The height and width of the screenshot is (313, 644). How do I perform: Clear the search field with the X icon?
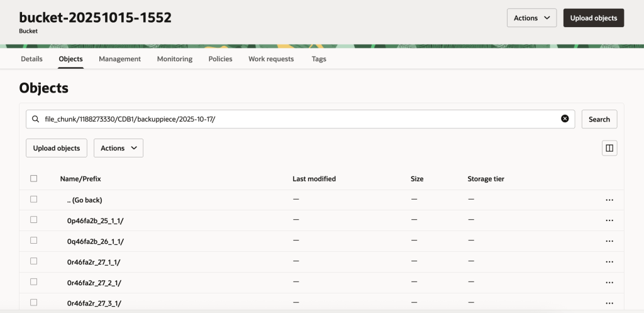pos(565,119)
